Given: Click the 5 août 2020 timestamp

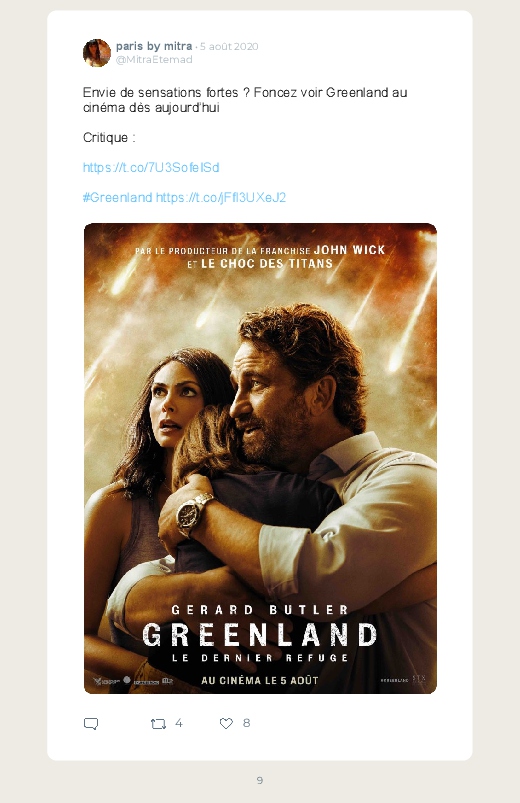Looking at the screenshot, I should click(x=229, y=47).
